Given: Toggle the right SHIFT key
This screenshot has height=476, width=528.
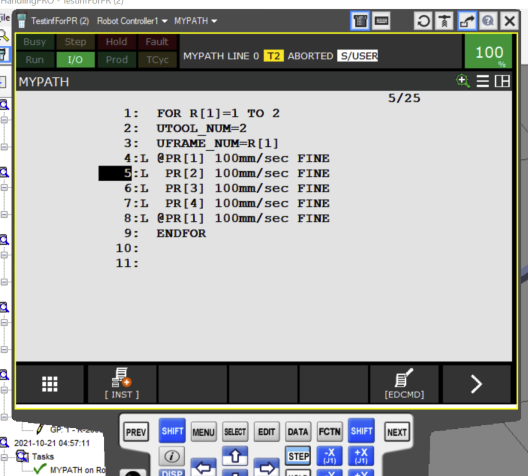Looking at the screenshot, I should [x=361, y=431].
